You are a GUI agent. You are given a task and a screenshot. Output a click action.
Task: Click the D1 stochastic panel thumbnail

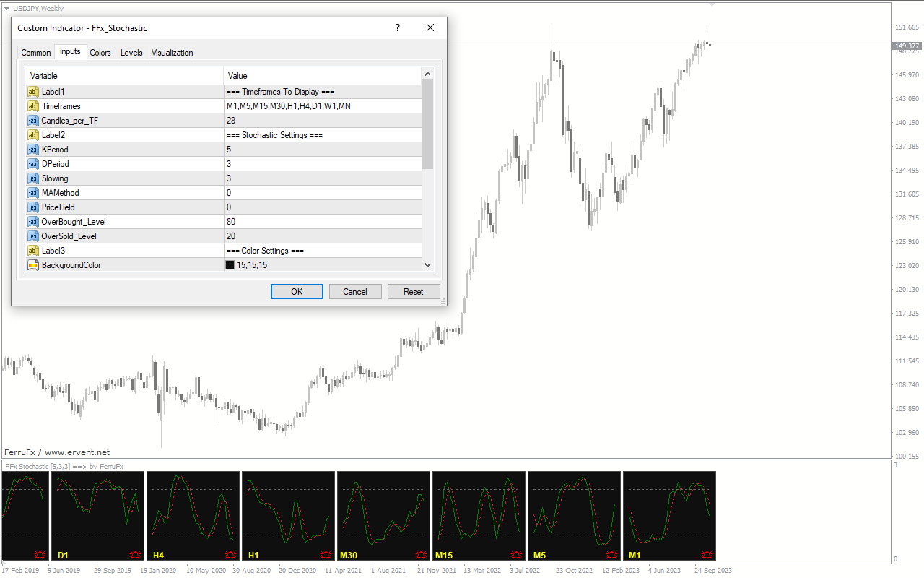point(97,516)
